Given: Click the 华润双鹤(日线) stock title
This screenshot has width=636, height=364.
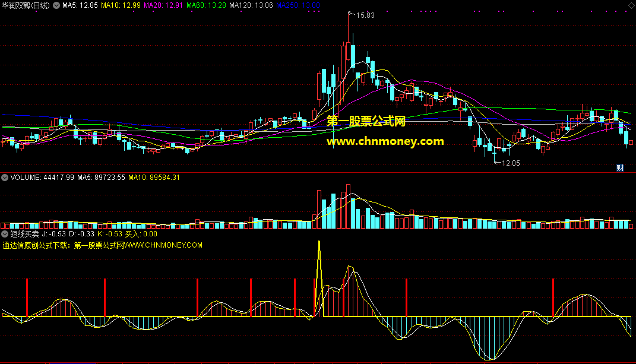Looking at the screenshot, I should pyautogui.click(x=26, y=5).
